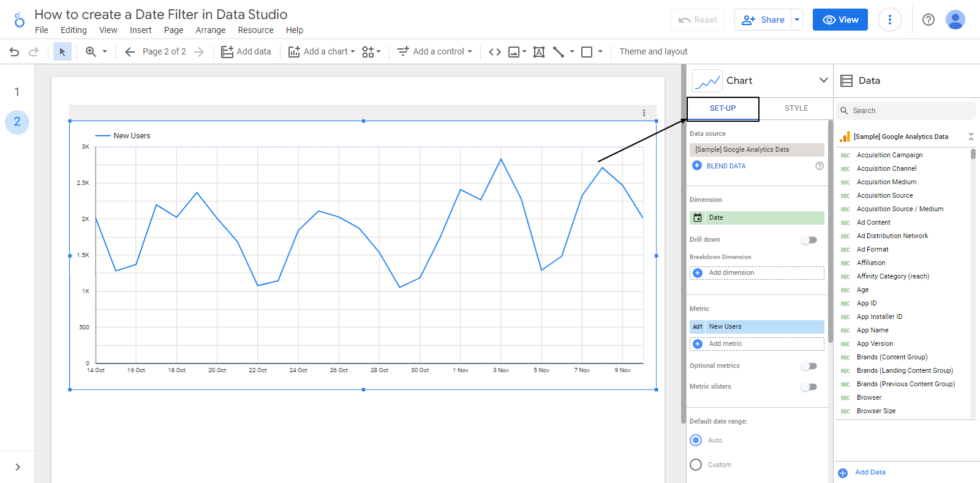Click the plus icon beside Add metric

pos(698,344)
